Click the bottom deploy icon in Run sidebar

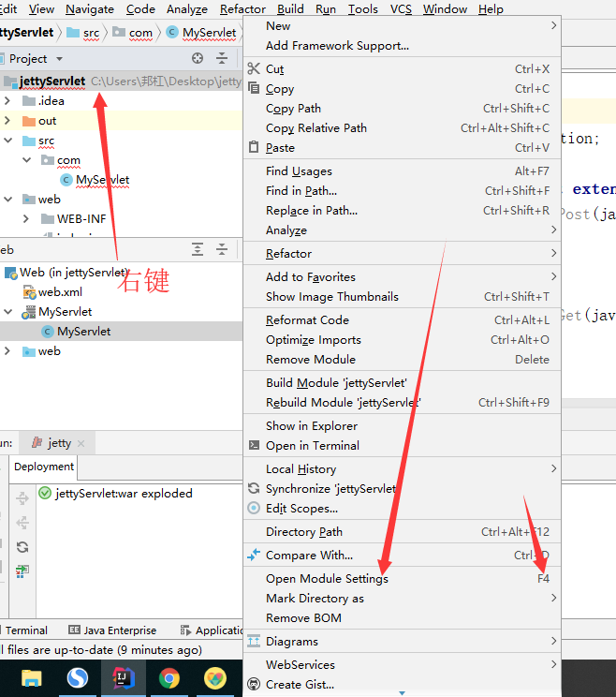(x=22, y=571)
